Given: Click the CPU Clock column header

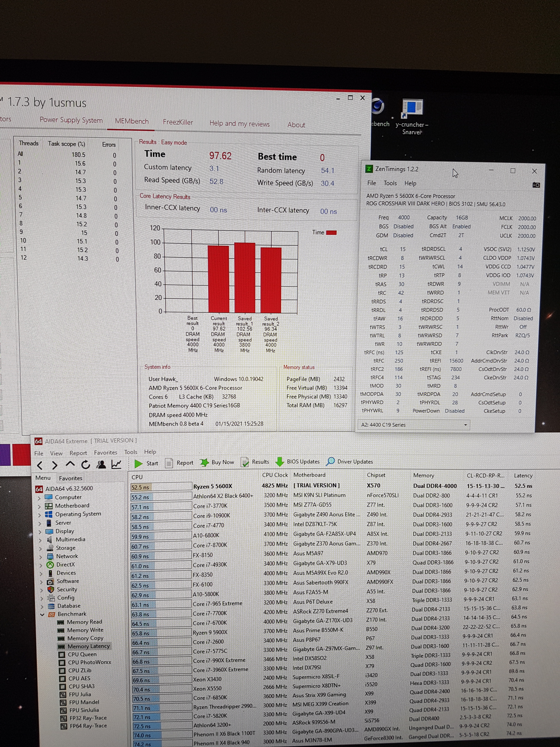Looking at the screenshot, I should coord(275,475).
